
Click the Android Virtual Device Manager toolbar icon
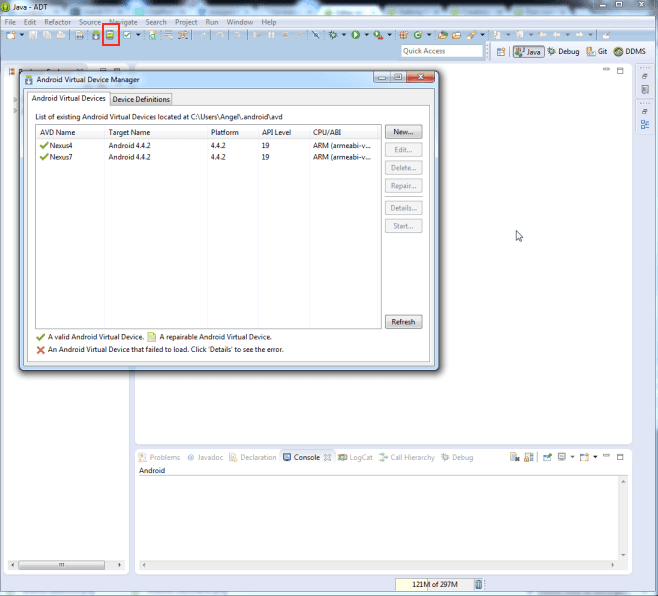[111, 35]
